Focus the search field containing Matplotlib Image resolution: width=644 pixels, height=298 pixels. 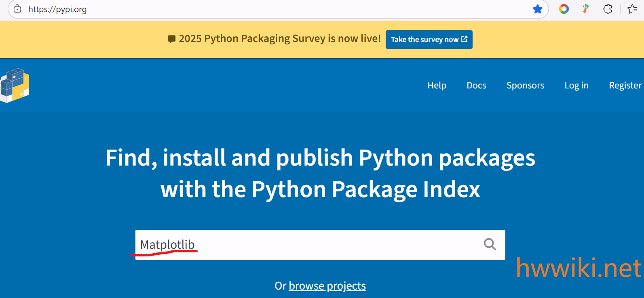point(307,245)
